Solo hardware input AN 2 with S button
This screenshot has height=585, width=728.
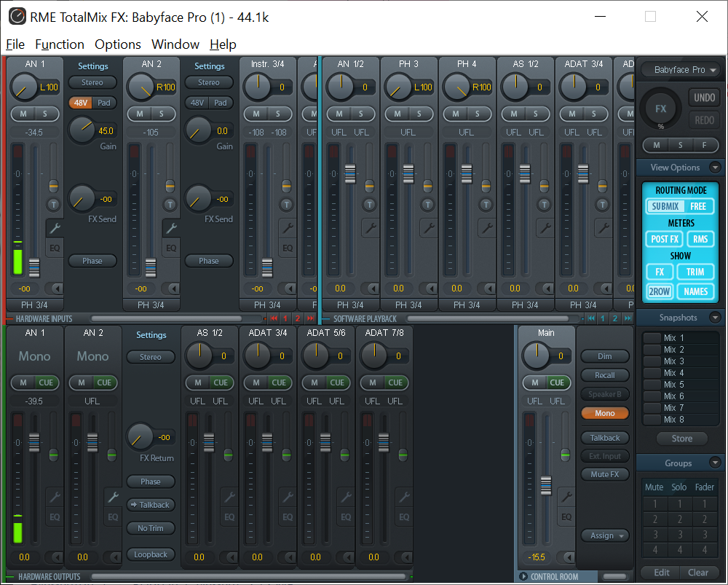162,114
